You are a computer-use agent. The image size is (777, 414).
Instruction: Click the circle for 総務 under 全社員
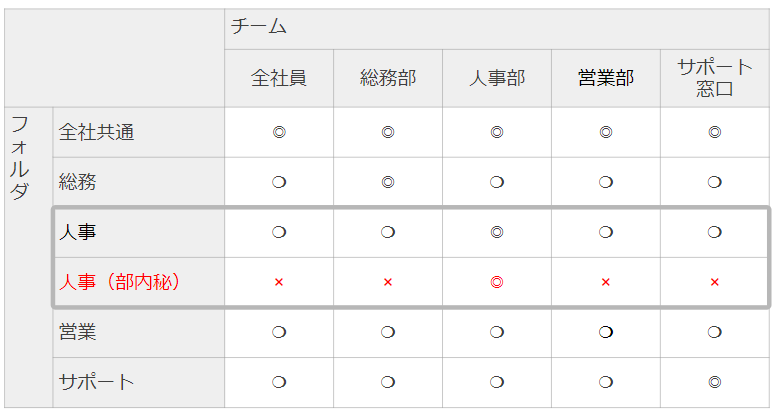[x=279, y=182]
